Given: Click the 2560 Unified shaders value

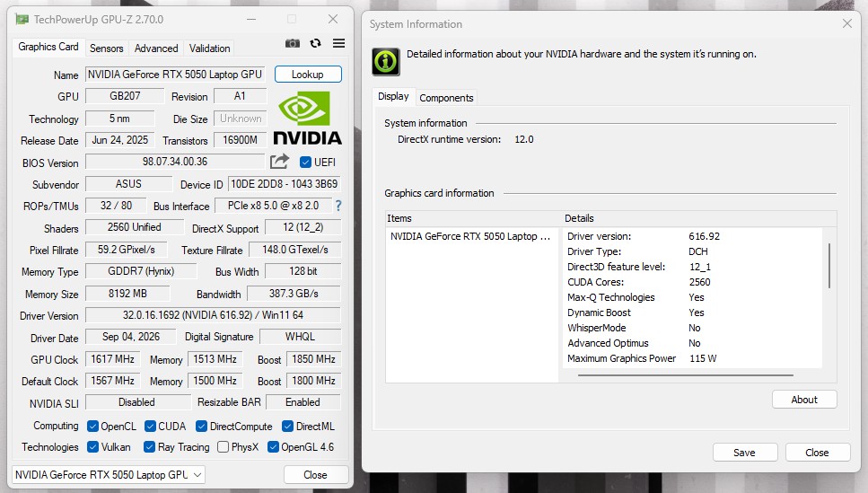Looking at the screenshot, I should 135,227.
